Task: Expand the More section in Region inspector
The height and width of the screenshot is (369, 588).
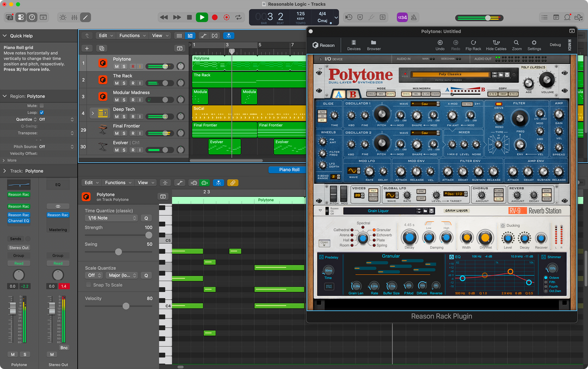Action: [x=4, y=160]
